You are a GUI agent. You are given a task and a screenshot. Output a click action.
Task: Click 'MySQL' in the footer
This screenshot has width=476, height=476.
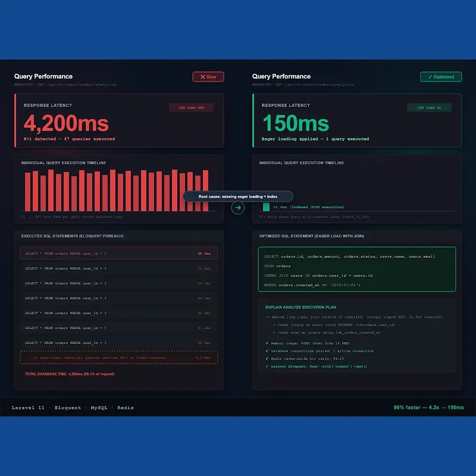click(99, 408)
